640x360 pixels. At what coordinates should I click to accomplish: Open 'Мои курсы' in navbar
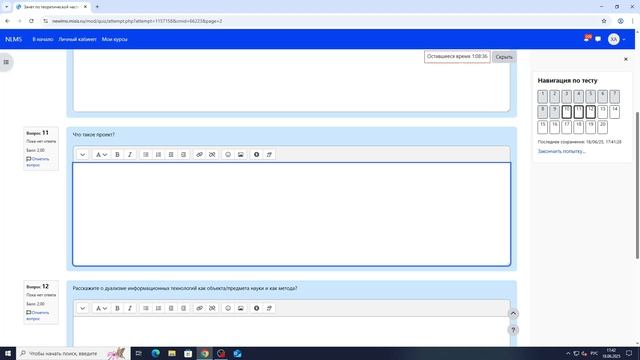[x=115, y=39]
